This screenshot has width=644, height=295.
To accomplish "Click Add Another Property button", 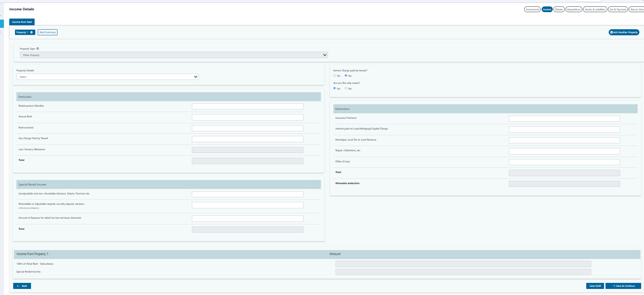I will 624,32.
